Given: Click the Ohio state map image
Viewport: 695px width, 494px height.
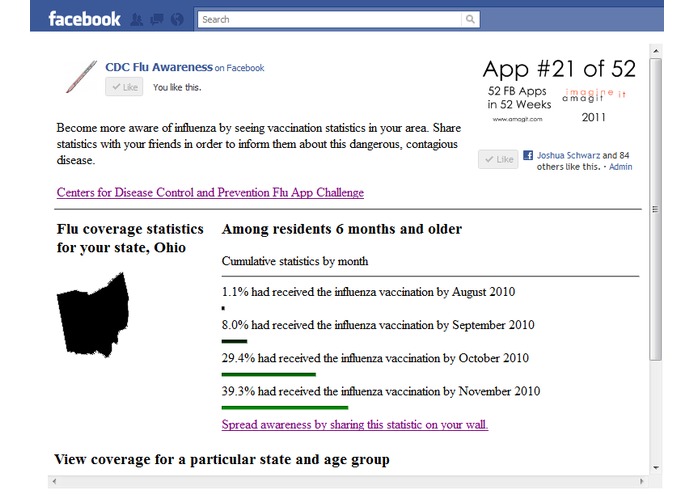Looking at the screenshot, I should (93, 315).
